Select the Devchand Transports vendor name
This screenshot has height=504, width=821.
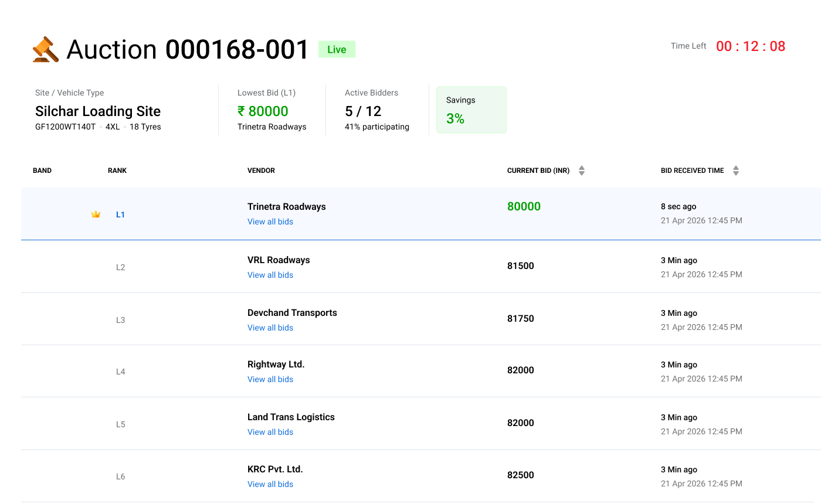tap(292, 312)
